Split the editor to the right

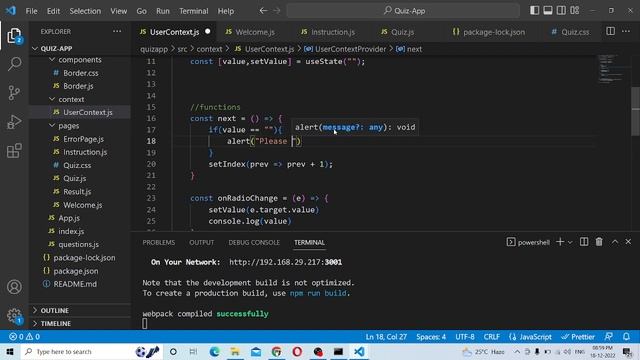(x=610, y=31)
